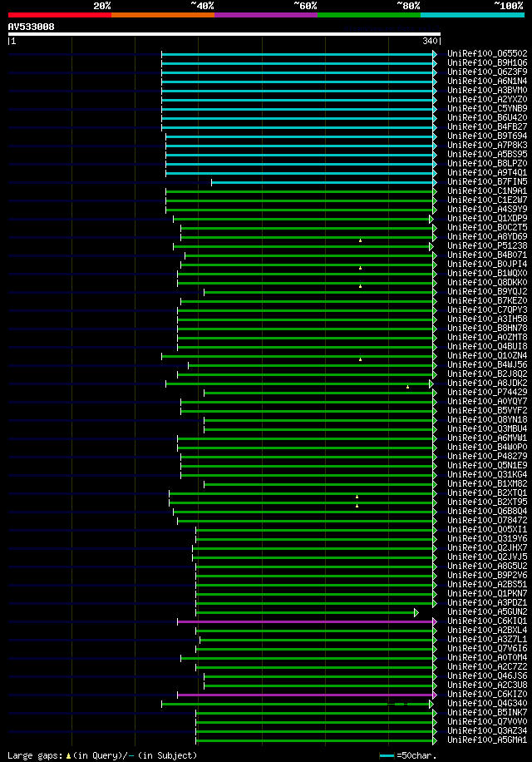Select label UniRef100_C6KIQ1
The image size is (532, 762).
pos(487,621)
